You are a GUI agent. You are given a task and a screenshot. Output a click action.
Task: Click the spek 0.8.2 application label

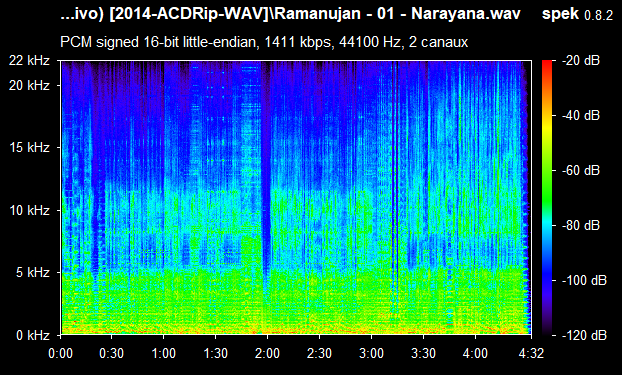(577, 14)
